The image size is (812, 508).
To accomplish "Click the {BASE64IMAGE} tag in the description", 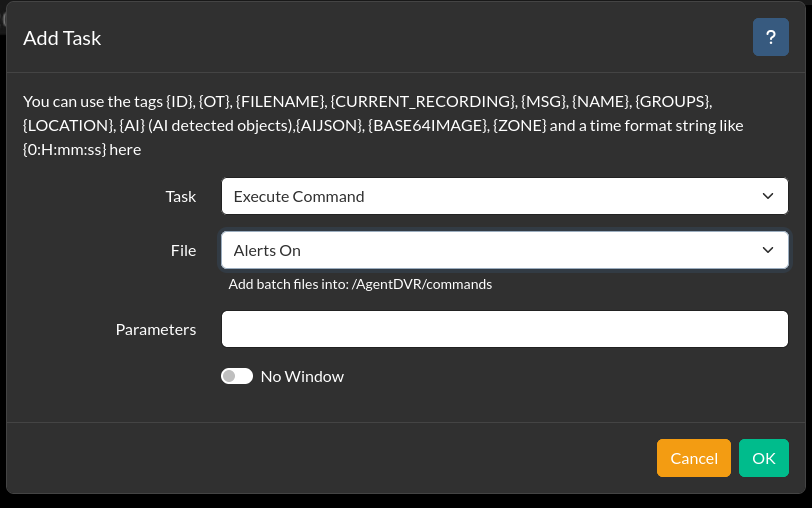I will (x=428, y=126).
